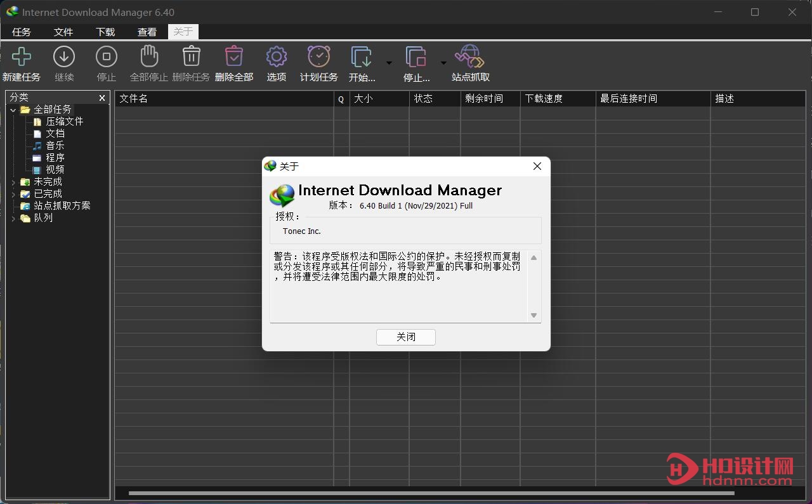Select the 队列 folder
The image size is (812, 504).
43,218
